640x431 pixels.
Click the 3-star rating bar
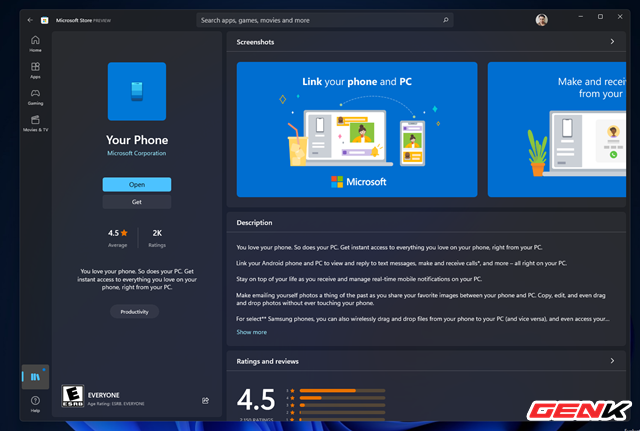(342, 405)
